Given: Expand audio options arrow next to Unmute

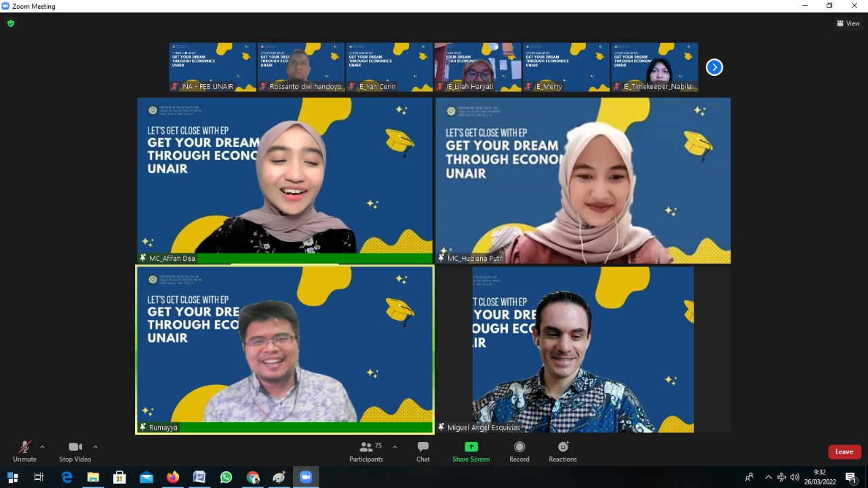Looking at the screenshot, I should (42, 447).
